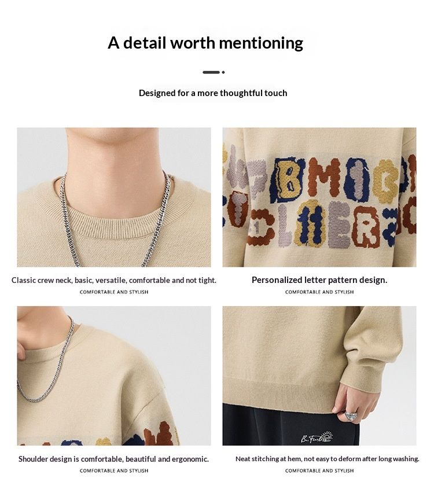Click the white letter R in brown patch

pyautogui.click(x=367, y=227)
